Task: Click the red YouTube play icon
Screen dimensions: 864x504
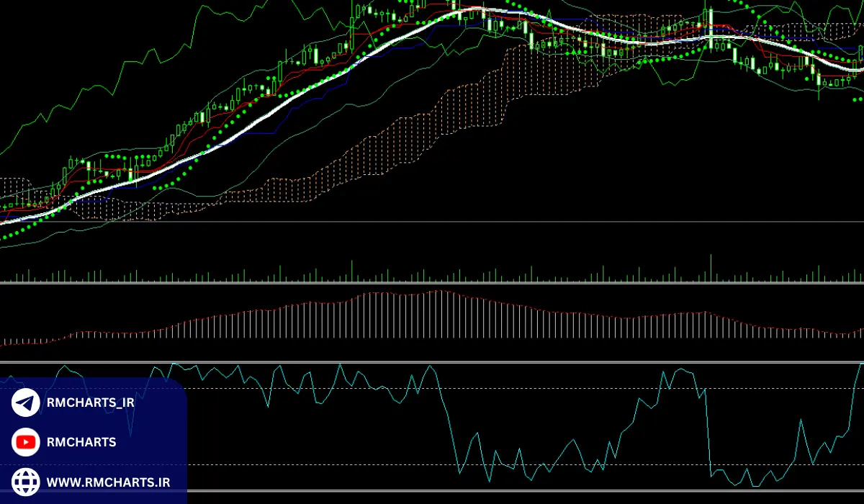Action: click(x=26, y=442)
